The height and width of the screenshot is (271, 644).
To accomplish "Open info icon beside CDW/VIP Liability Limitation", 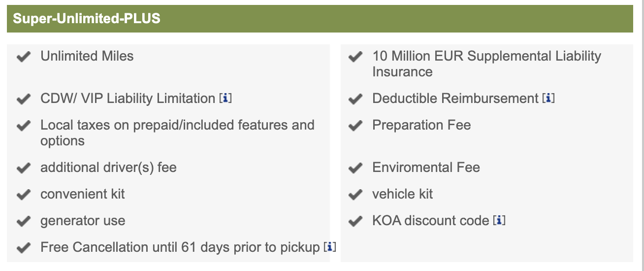I will coord(225,99).
